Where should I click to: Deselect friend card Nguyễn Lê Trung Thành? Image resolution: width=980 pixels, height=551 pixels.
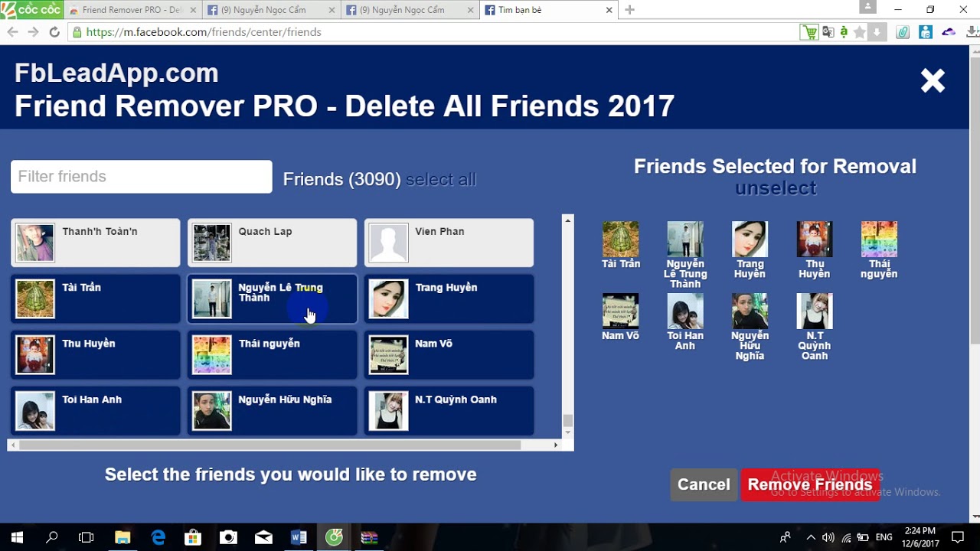[273, 298]
